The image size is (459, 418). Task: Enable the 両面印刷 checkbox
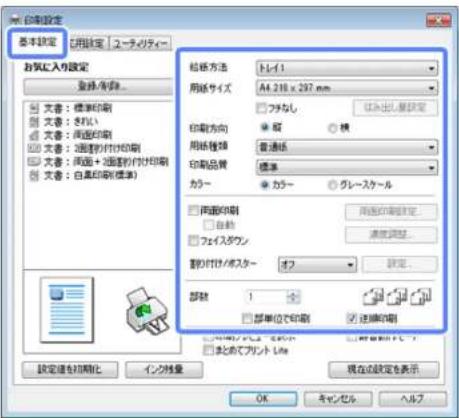click(x=194, y=211)
